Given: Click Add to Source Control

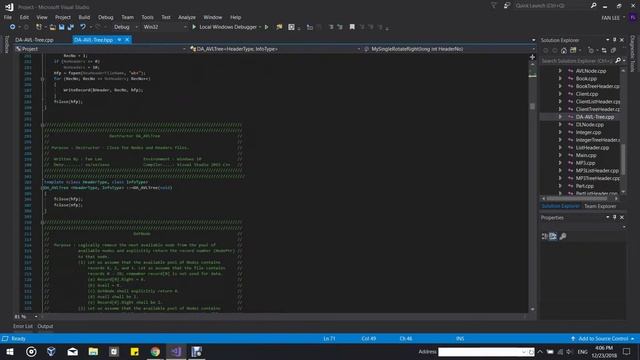Looking at the screenshot, I should coord(602,338).
